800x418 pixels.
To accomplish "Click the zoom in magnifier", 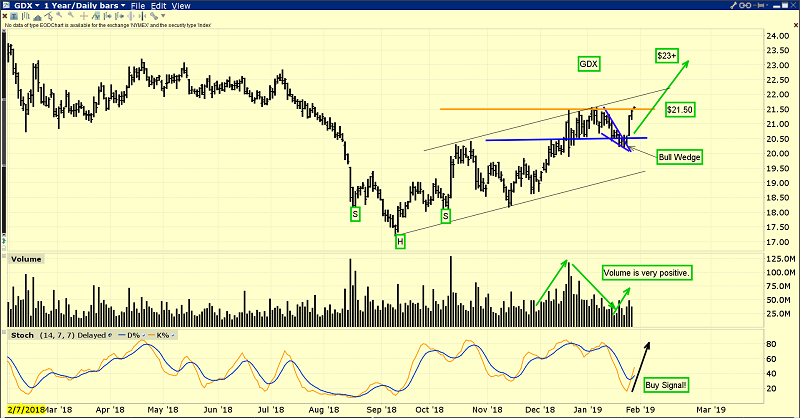I will (x=59, y=15).
